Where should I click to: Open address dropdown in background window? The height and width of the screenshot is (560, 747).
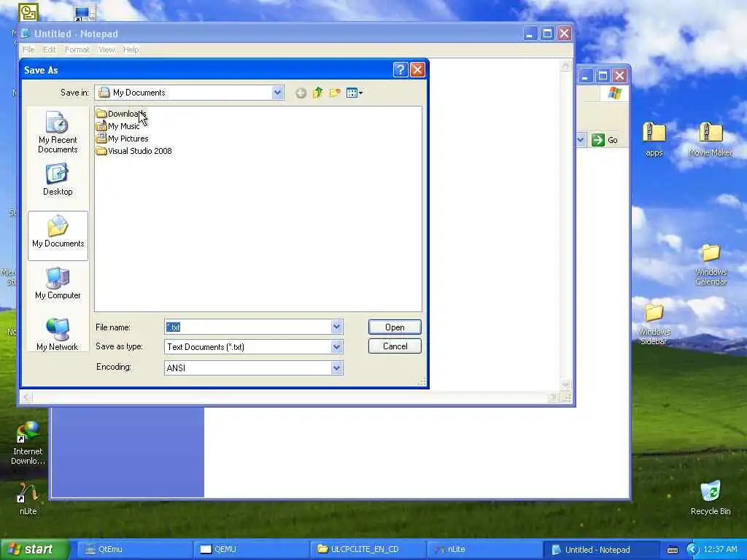coord(581,140)
